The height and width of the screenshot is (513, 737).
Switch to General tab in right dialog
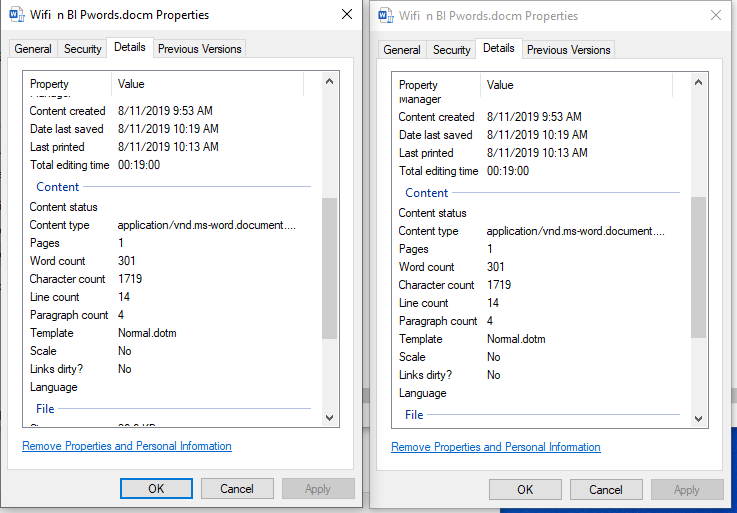(402, 50)
